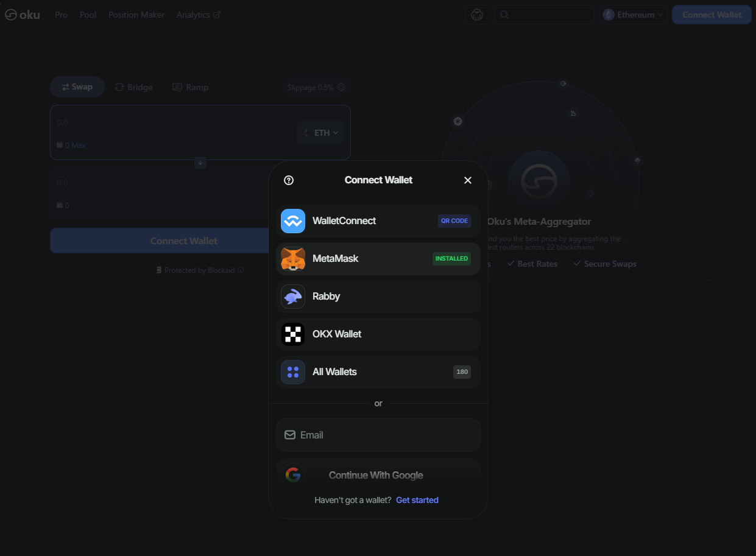Click the sell amount input field
Image resolution: width=756 pixels, height=556 pixels.
click(174, 122)
